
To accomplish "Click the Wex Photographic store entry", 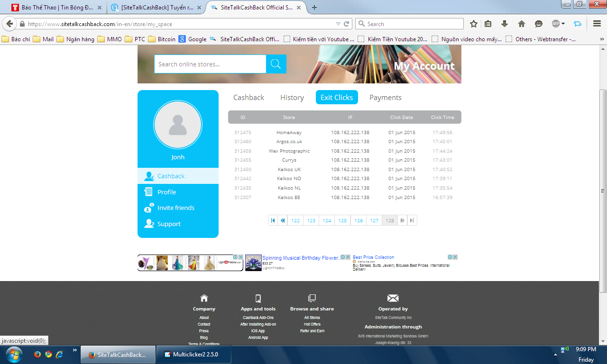I will pyautogui.click(x=289, y=151).
